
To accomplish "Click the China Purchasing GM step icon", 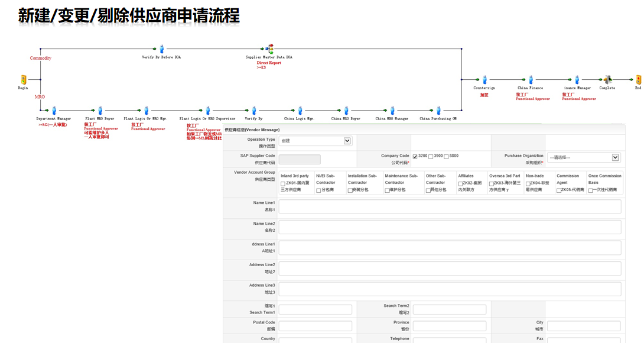I will click(438, 110).
